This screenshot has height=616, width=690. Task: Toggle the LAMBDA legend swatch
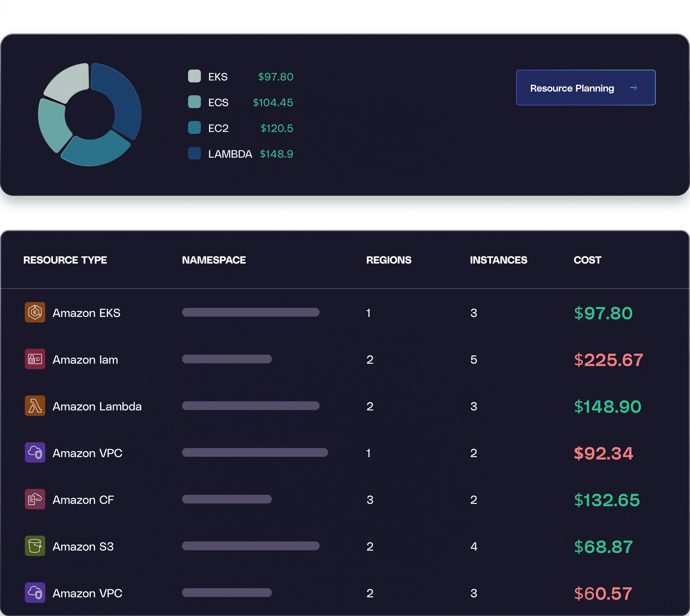click(x=194, y=153)
